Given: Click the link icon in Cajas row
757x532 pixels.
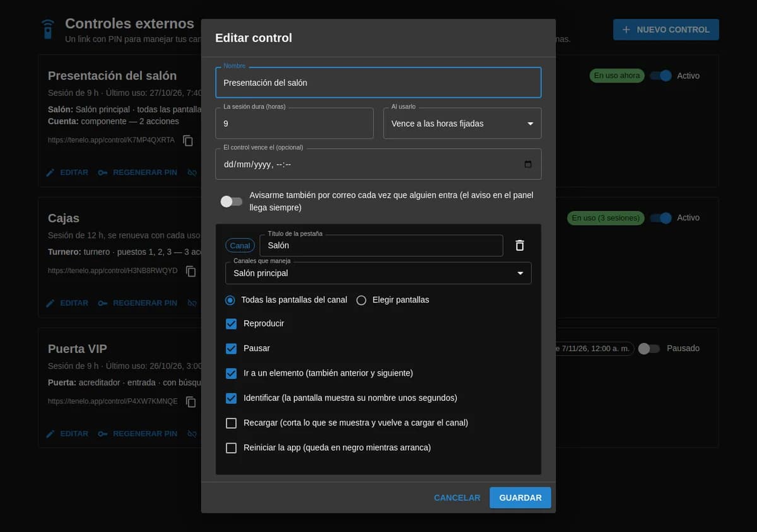Looking at the screenshot, I should coord(192,303).
